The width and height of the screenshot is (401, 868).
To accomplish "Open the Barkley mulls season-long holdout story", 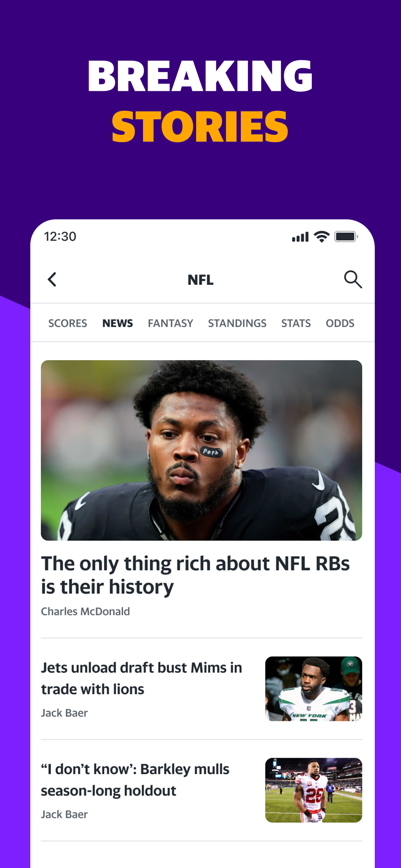I will click(135, 780).
